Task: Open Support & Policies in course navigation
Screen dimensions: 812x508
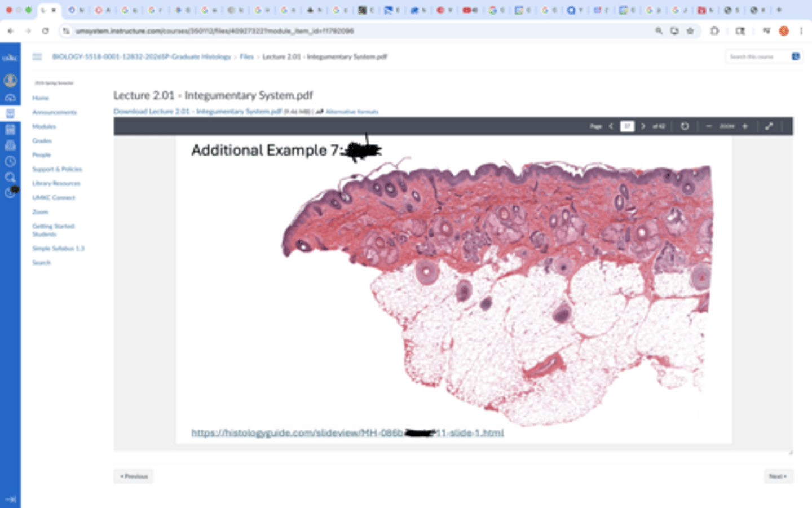Action: click(x=57, y=169)
